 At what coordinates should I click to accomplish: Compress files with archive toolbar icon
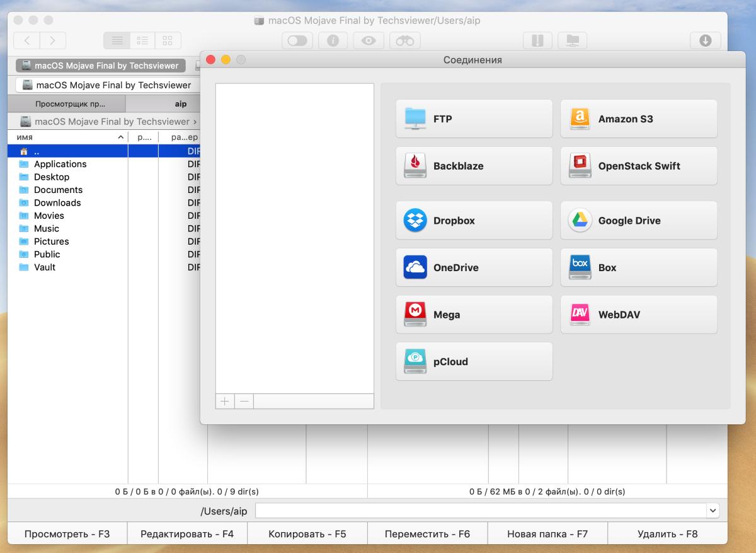pyautogui.click(x=537, y=40)
